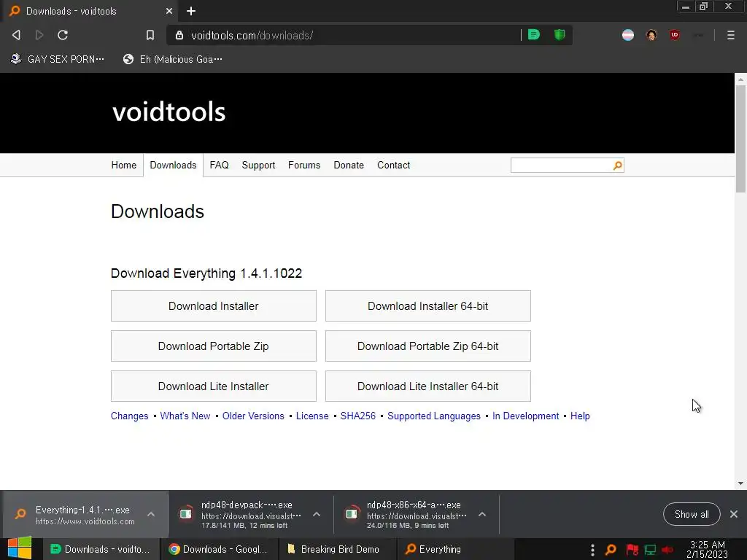Click the network monitor tray icon
The width and height of the screenshot is (747, 560).
tap(650, 550)
